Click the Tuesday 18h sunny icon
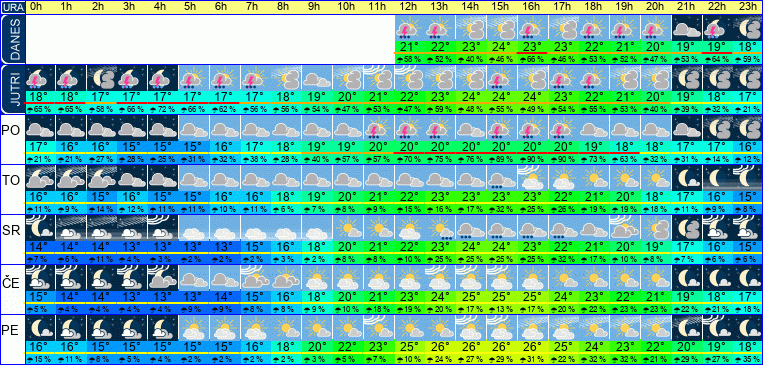763x365 pixels. coord(593,178)
